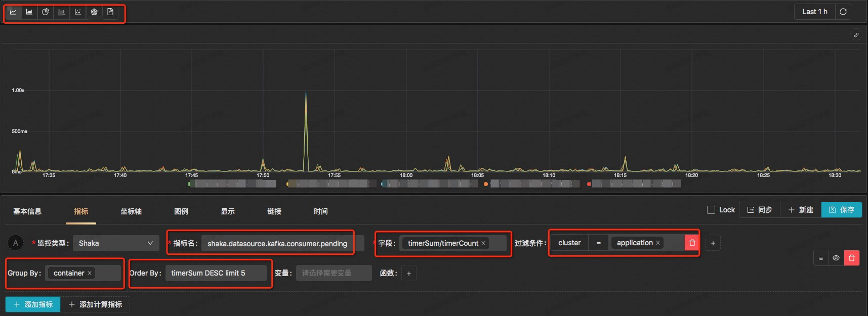Viewport: 868px width, 316px height.
Task: Open the 变量 variable selection dropdown
Action: point(334,273)
